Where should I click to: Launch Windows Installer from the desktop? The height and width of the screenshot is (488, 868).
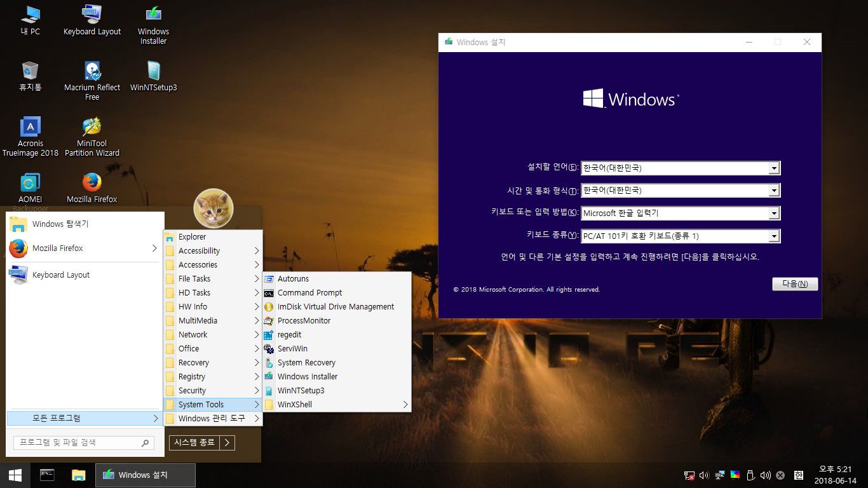coord(153,25)
